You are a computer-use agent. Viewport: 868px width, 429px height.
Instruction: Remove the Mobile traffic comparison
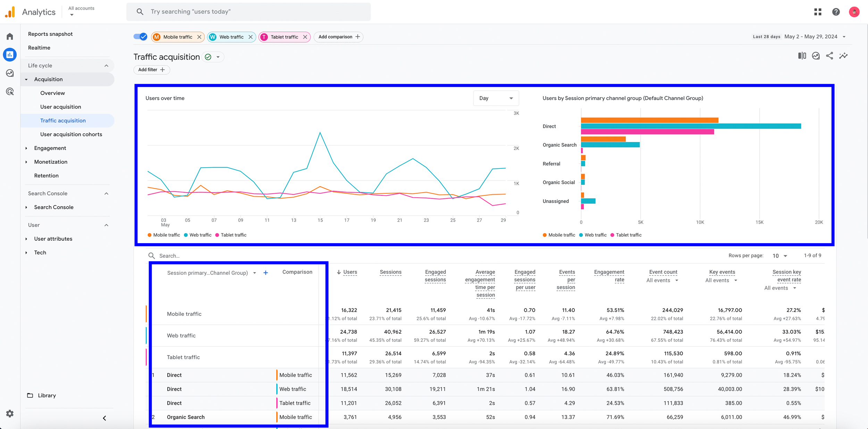coord(199,37)
